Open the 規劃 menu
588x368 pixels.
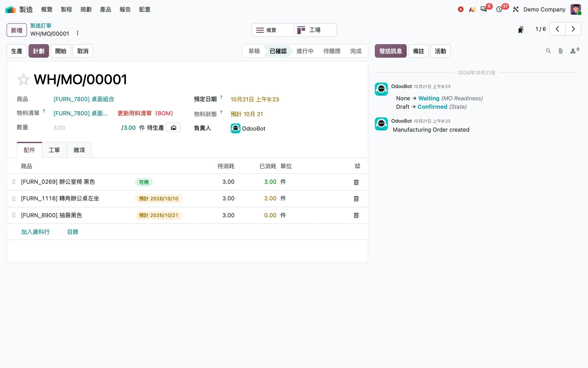[86, 10]
